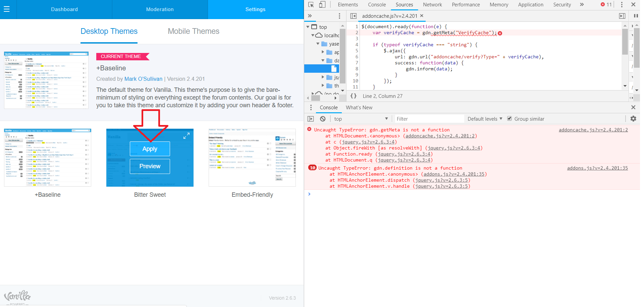Open the hamburger menu in the dashboard header
This screenshot has height=307, width=644.
[x=7, y=9]
